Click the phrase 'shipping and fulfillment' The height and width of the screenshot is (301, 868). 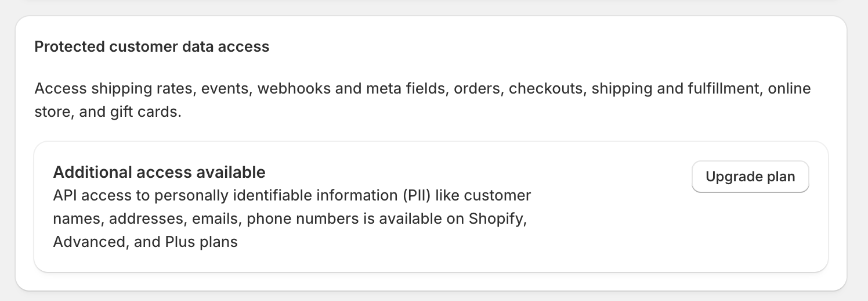click(x=675, y=89)
